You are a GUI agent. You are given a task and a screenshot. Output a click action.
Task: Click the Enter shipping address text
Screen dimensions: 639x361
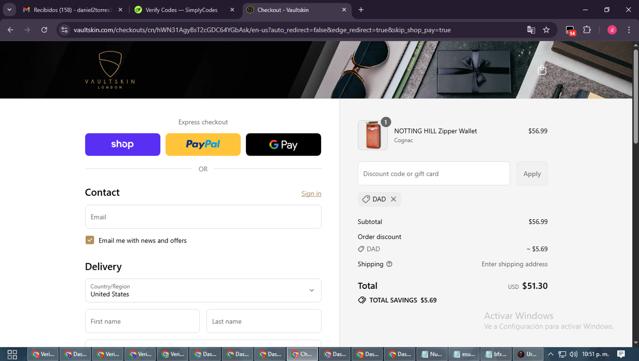click(514, 264)
